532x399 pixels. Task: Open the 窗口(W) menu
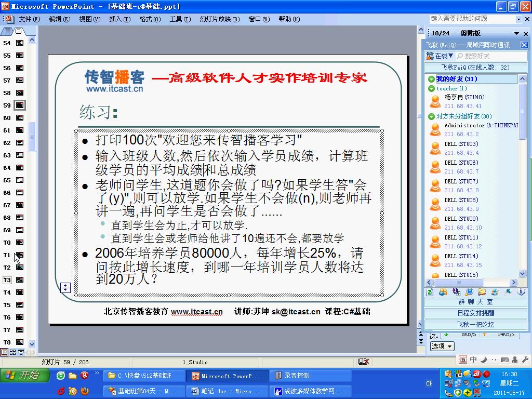coord(259,19)
